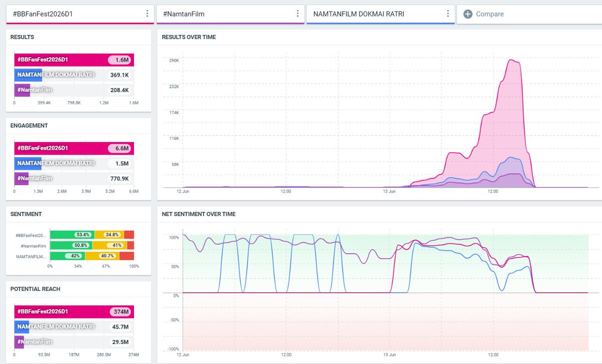The image size is (602, 364).
Task: Click the 45.7M potential reach value
Action: click(x=120, y=327)
